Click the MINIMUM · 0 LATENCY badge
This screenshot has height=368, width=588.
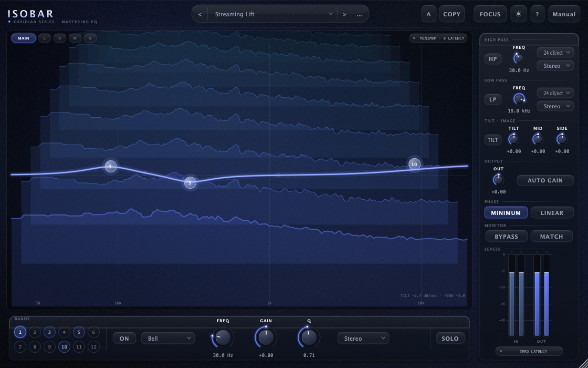tap(438, 38)
